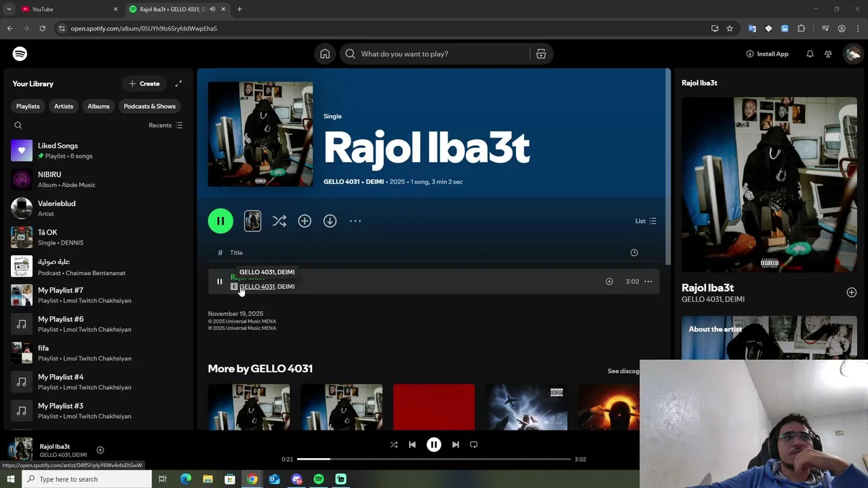Screen dimensions: 868x488
Task: Open GELLO 4031 link in album header
Action: point(341,182)
